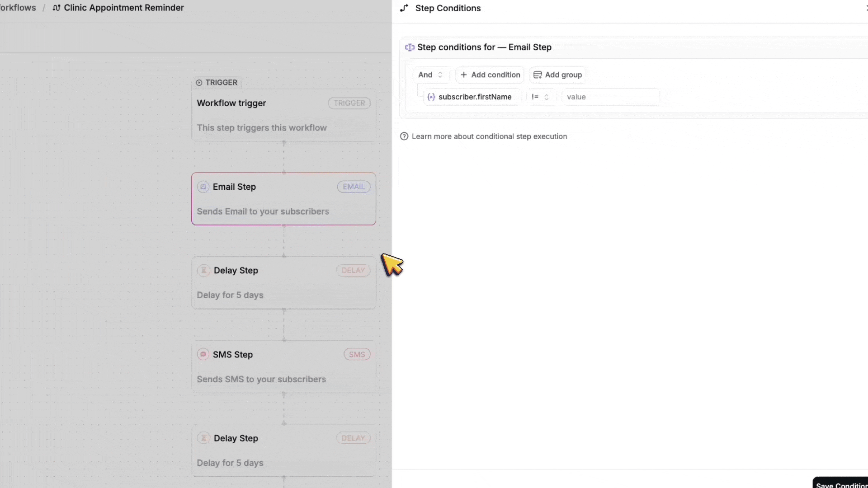Click the Email Step envelope icon
Image resolution: width=868 pixels, height=488 pixels.
[203, 187]
